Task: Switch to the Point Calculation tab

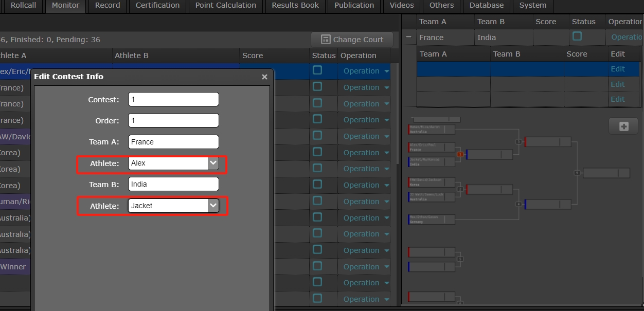Action: click(225, 6)
